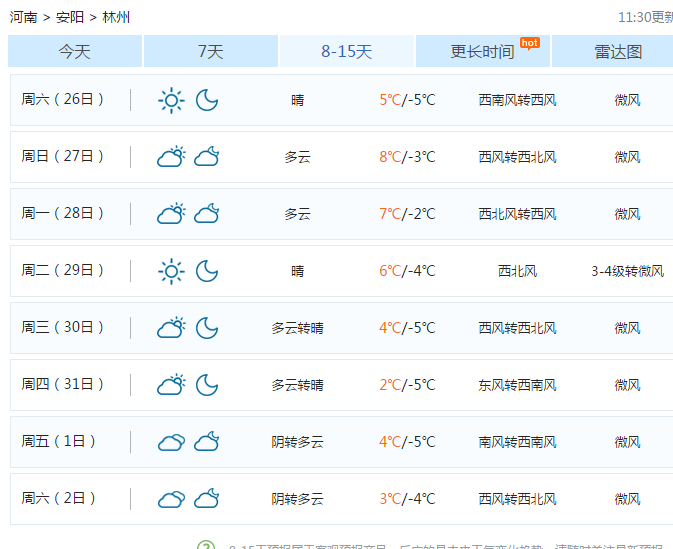
Task: Click the cloudy night icon for 周一 28日
Action: point(207,214)
